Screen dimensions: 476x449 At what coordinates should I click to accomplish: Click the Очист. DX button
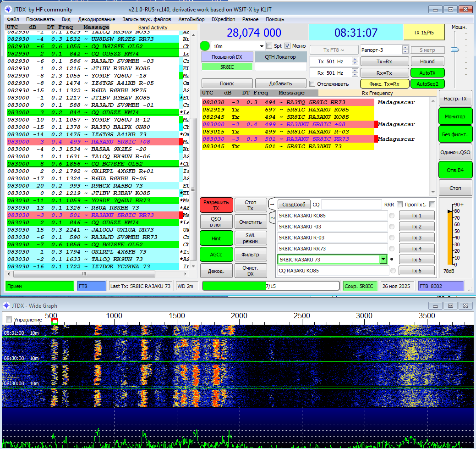251,271
